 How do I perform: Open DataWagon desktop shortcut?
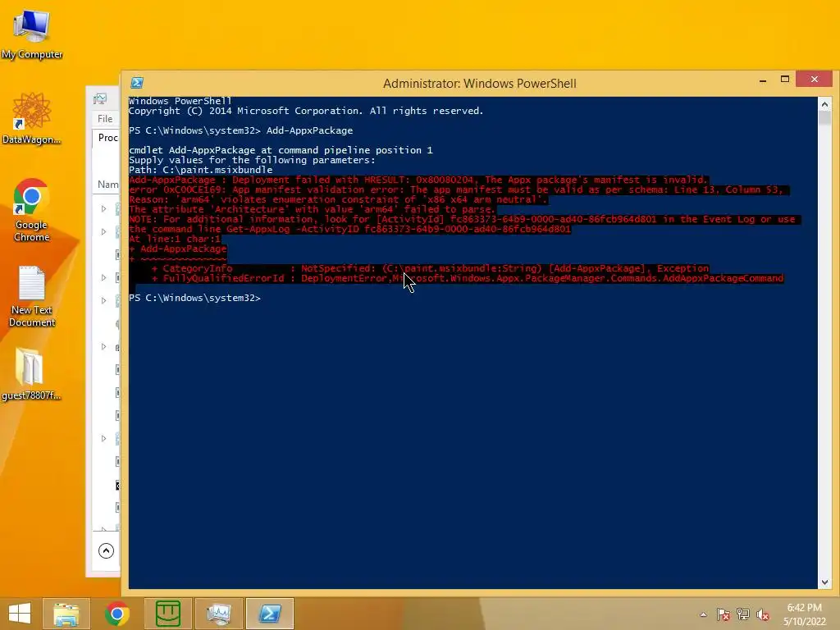coord(32,118)
